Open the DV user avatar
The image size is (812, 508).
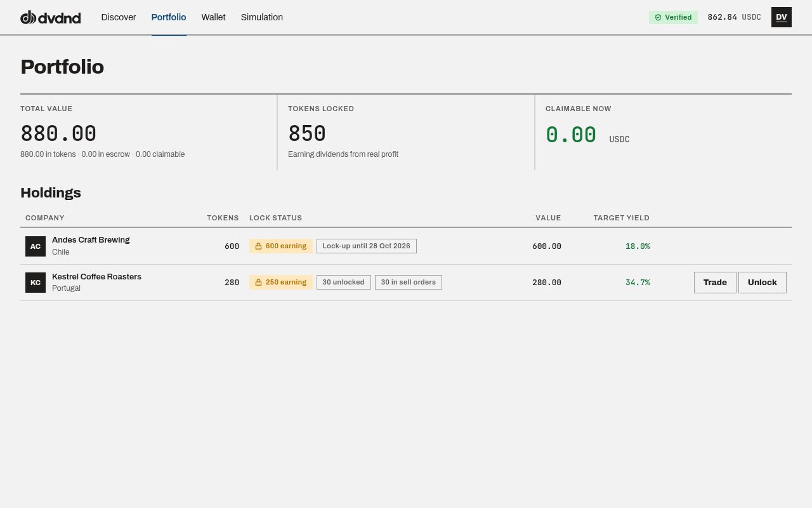(x=782, y=17)
